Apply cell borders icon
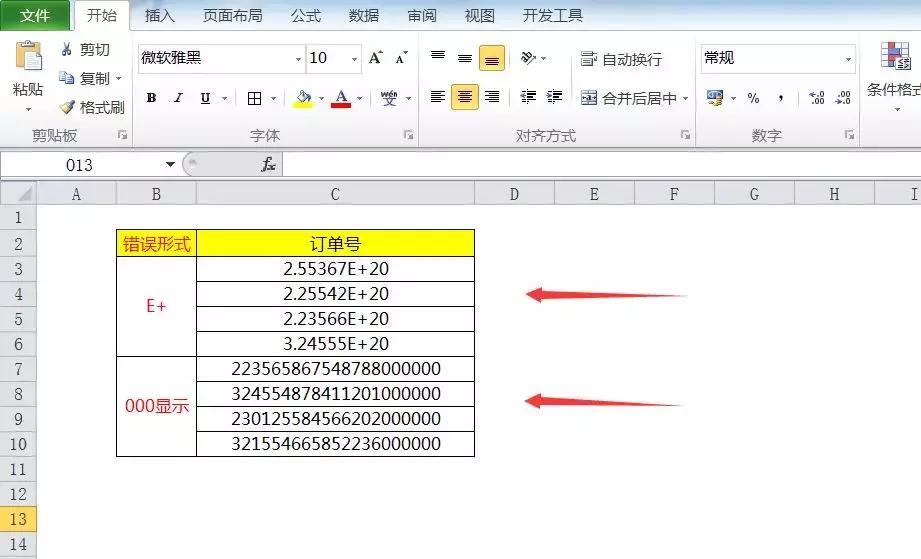The height and width of the screenshot is (559, 921). point(254,98)
